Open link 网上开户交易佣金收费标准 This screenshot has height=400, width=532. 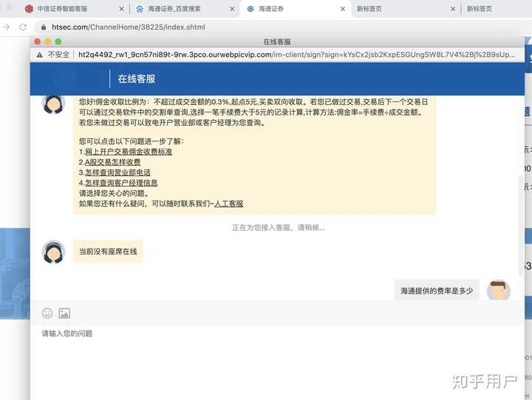(129, 152)
